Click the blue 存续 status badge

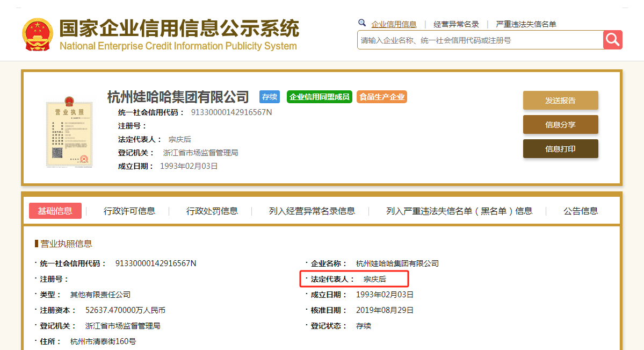(x=270, y=97)
